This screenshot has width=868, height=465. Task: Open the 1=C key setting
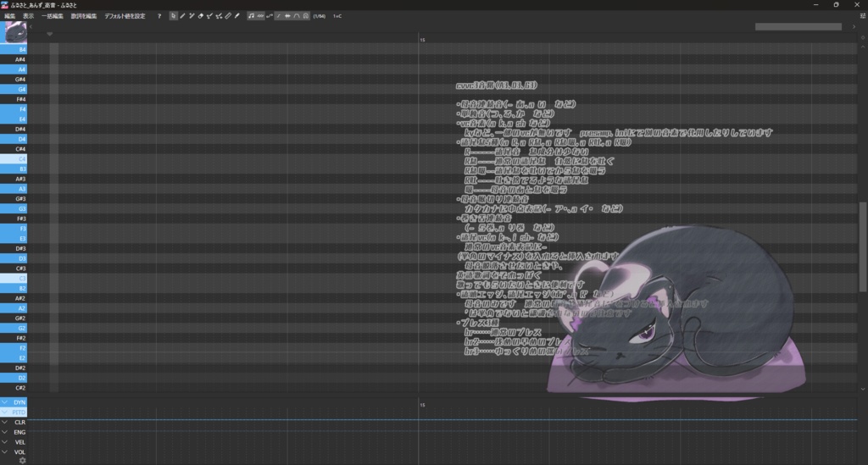(x=337, y=16)
